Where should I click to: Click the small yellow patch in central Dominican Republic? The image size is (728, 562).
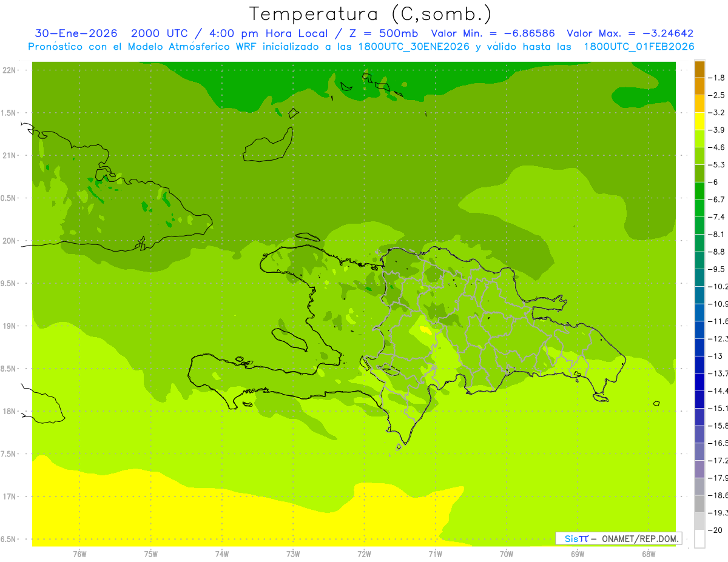[x=426, y=330]
